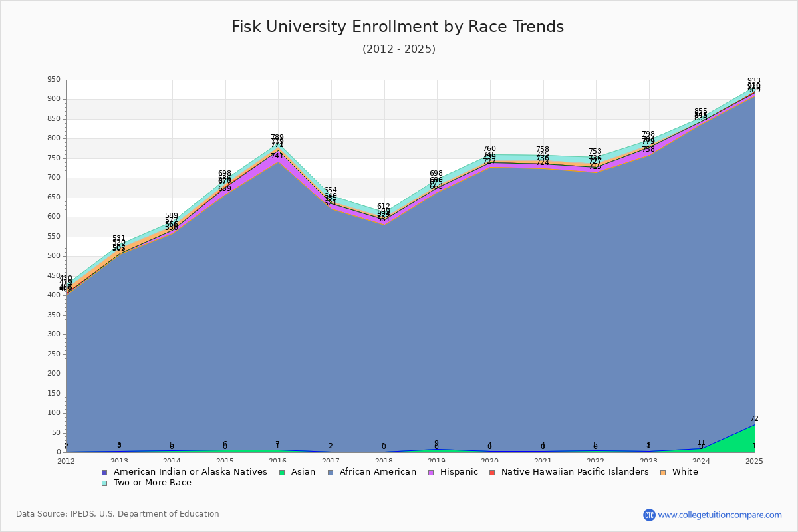Click the 758 African American label for 2023
This screenshot has width=798, height=532.
coord(648,150)
